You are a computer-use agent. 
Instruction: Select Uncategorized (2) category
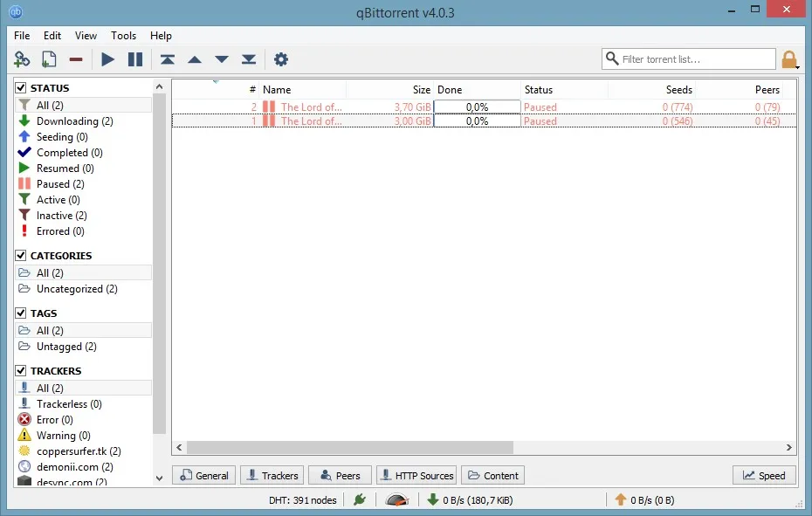pos(77,289)
